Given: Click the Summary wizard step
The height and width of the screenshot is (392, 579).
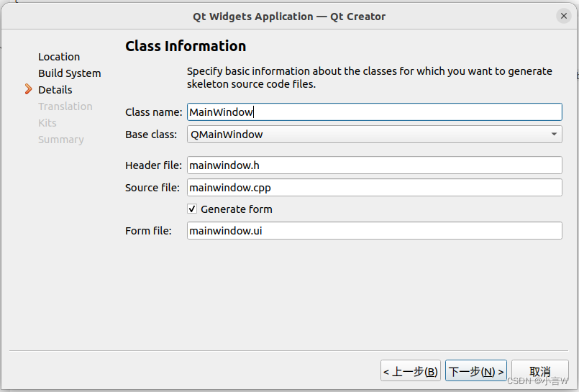Looking at the screenshot, I should tap(61, 140).
